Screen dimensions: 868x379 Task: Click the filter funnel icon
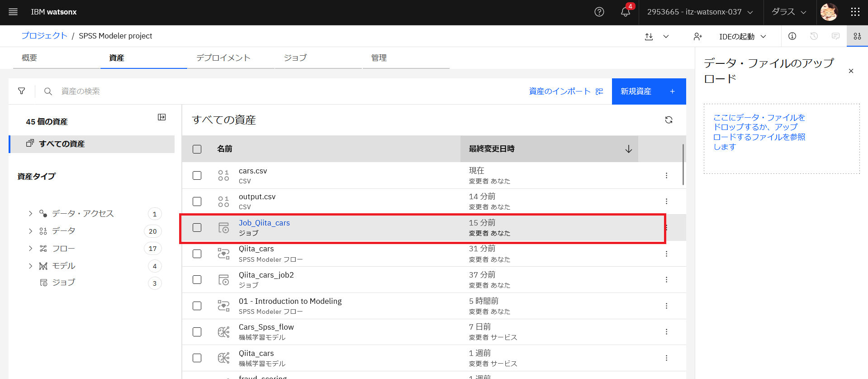pos(22,91)
